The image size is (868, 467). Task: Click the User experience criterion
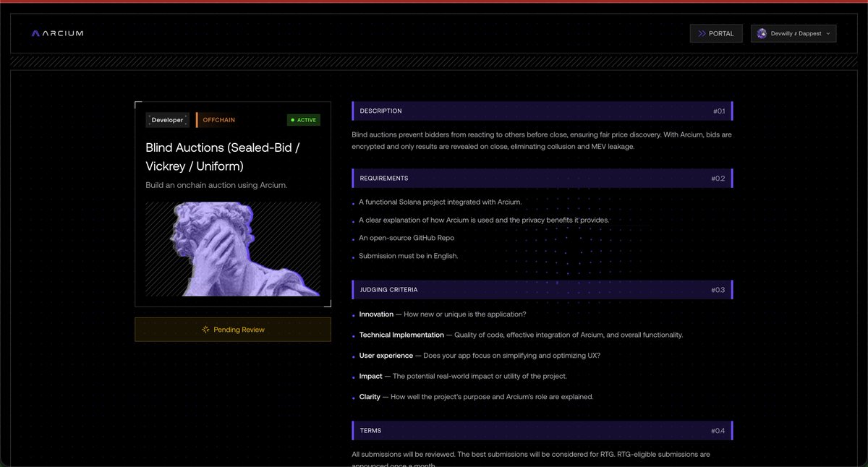(480, 356)
